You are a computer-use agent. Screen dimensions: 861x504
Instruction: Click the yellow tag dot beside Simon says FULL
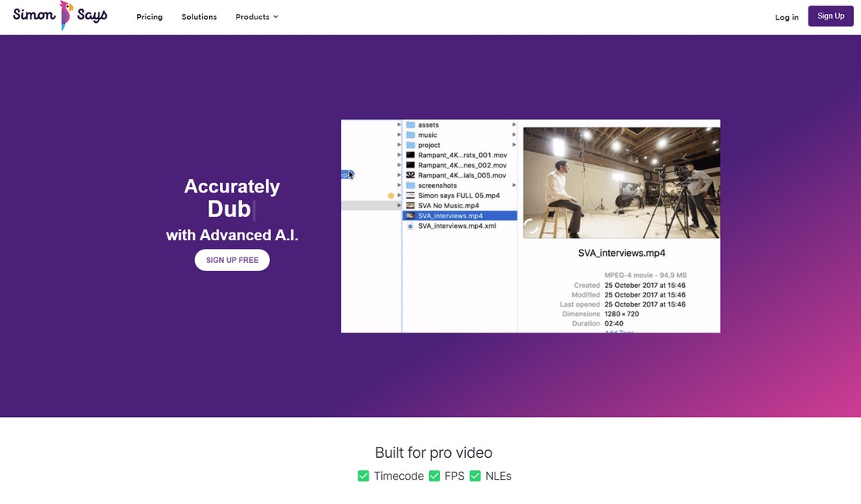[391, 196]
